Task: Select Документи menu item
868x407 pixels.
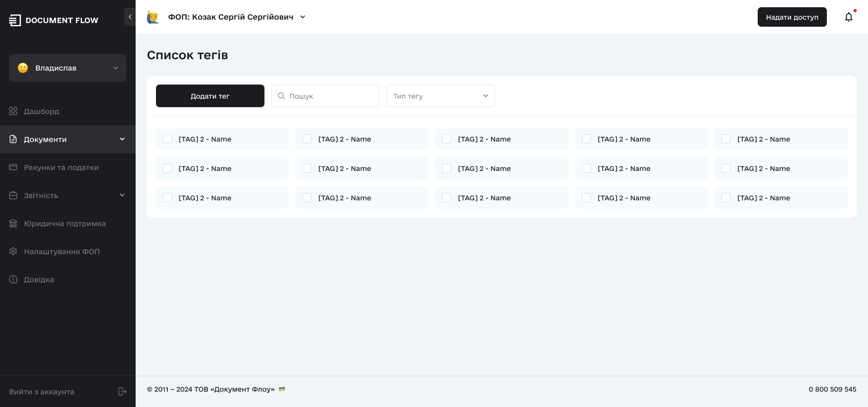Action: coord(68,139)
